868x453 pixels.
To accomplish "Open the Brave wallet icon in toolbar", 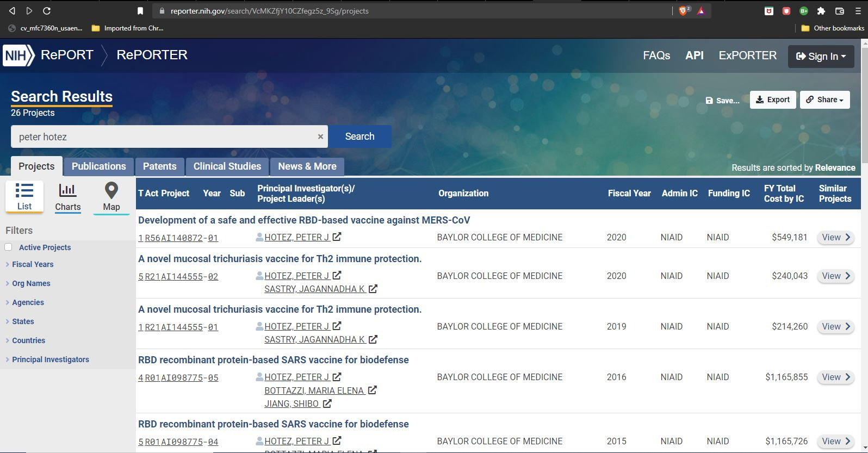I will tap(839, 11).
